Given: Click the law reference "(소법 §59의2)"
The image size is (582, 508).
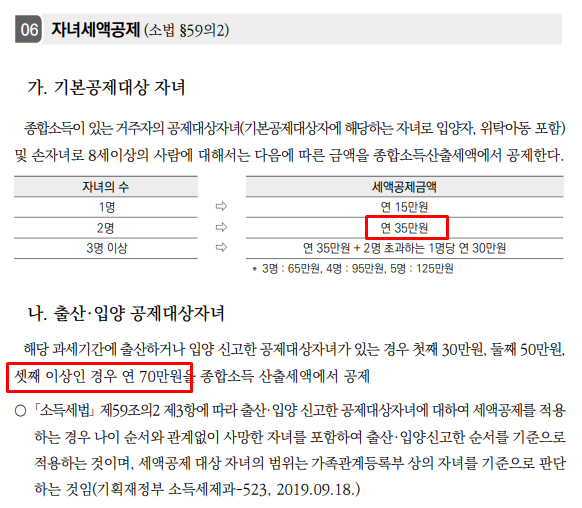Looking at the screenshot, I should point(187,30).
